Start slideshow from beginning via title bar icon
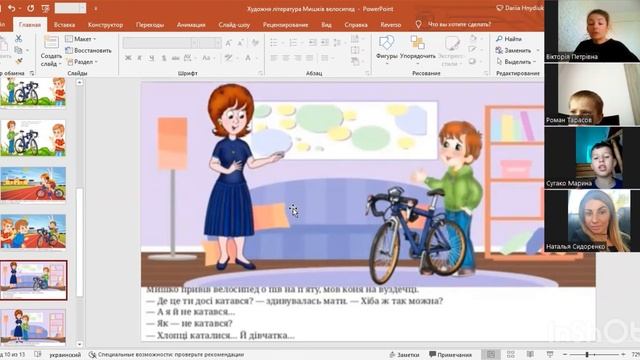The width and height of the screenshot is (640, 360). coord(46,8)
